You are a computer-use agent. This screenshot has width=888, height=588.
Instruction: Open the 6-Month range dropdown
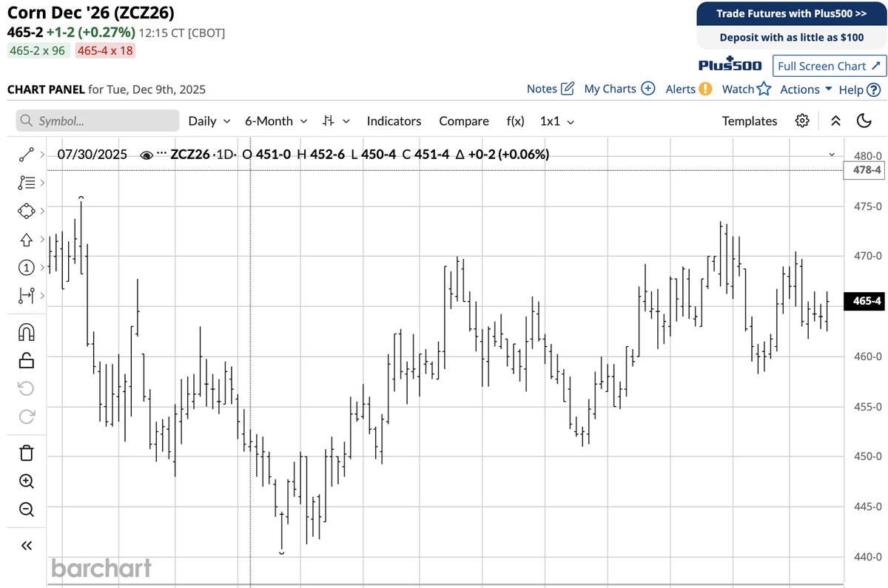pyautogui.click(x=276, y=121)
